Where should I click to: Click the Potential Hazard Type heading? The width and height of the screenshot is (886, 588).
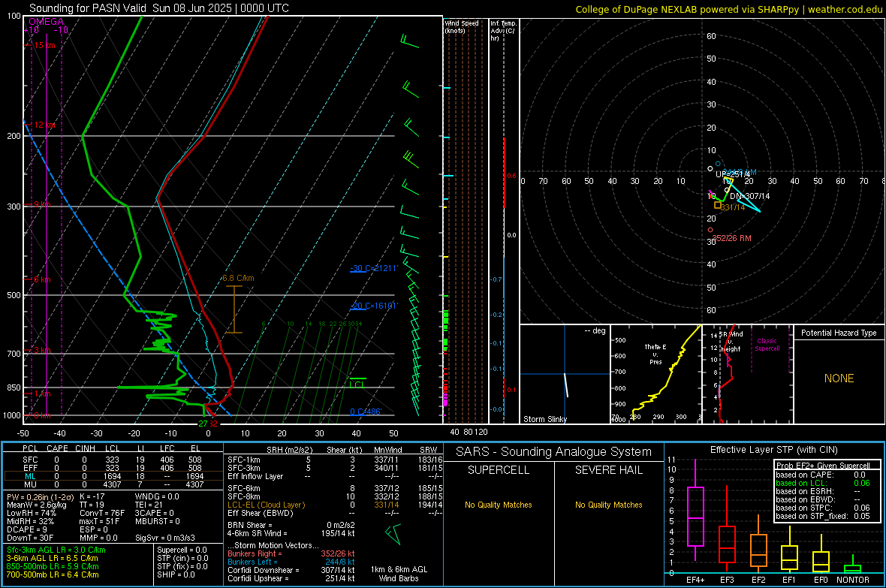pyautogui.click(x=839, y=333)
